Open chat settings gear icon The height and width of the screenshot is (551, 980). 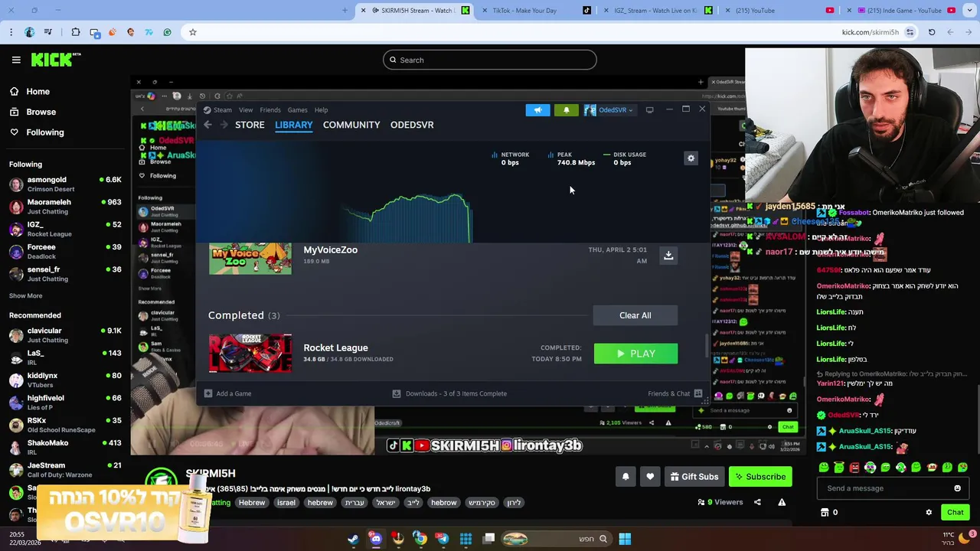[929, 513]
